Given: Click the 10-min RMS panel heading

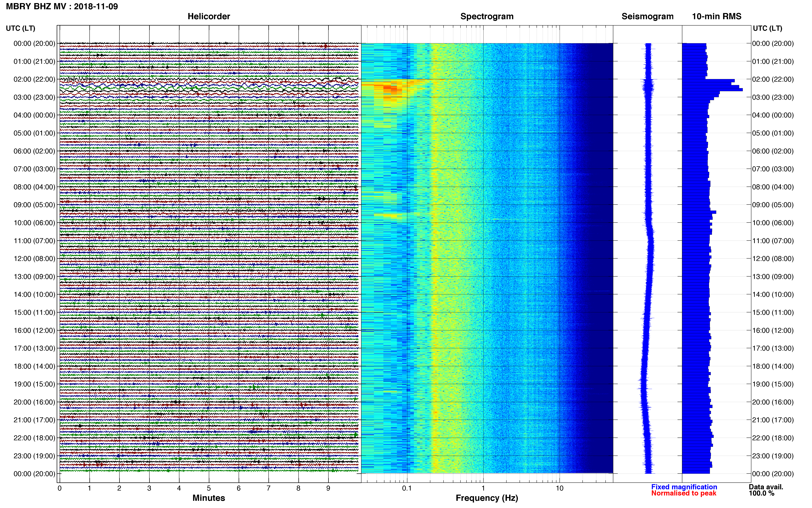Looking at the screenshot, I should (x=717, y=16).
